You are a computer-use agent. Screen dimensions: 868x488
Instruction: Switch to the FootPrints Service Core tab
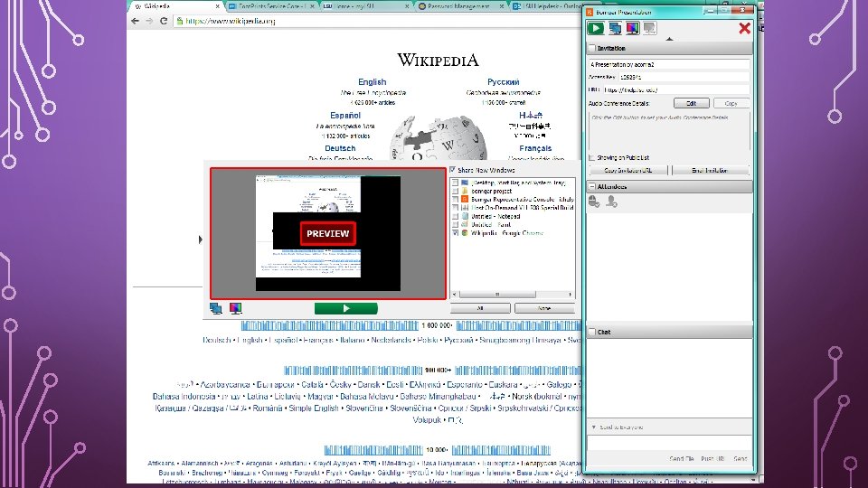click(270, 6)
